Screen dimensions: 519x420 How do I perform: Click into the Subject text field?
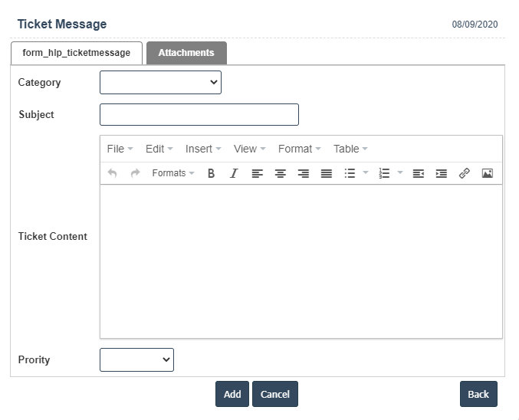tap(199, 114)
